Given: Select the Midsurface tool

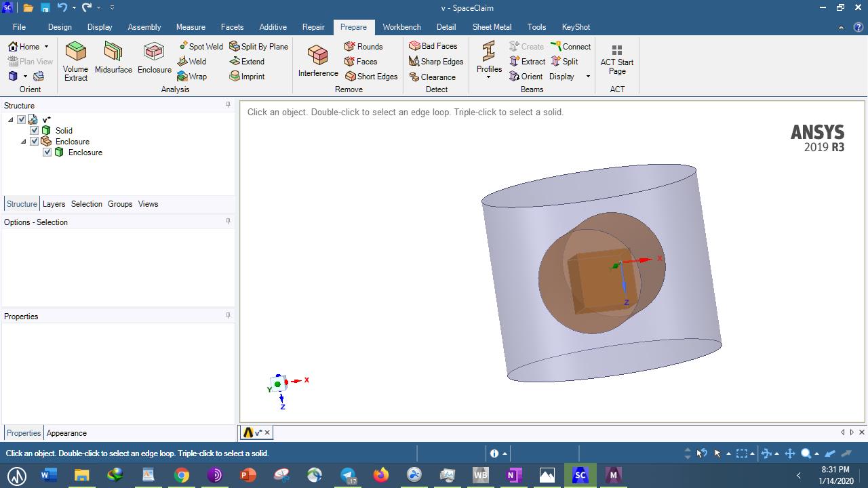Looking at the screenshot, I should (x=113, y=58).
